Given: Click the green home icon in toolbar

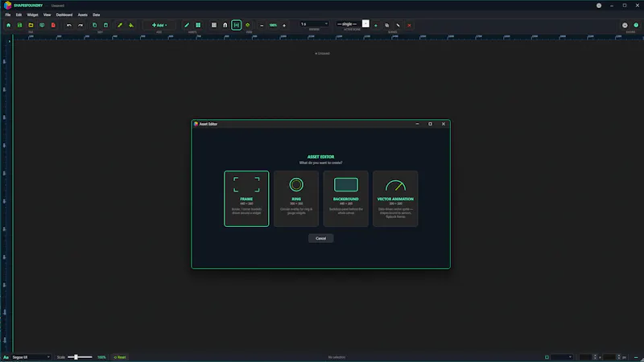Looking at the screenshot, I should pos(8,25).
